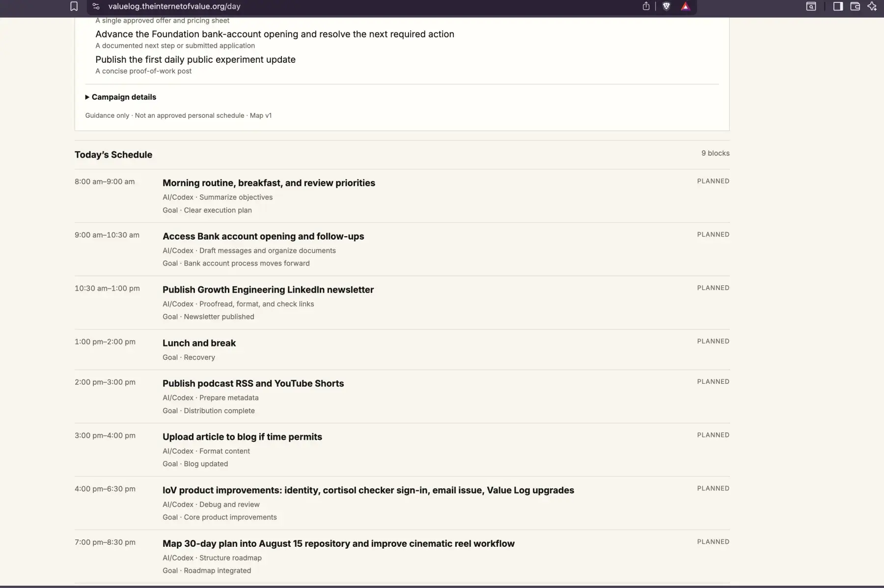Click 'Goal · Roadmap integrated' line

pos(207,571)
